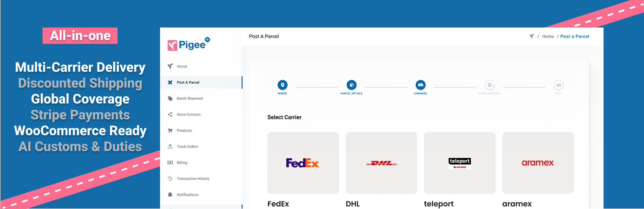Click the CARRIERS step label
Viewport: 644px width, 209px height.
click(x=421, y=93)
